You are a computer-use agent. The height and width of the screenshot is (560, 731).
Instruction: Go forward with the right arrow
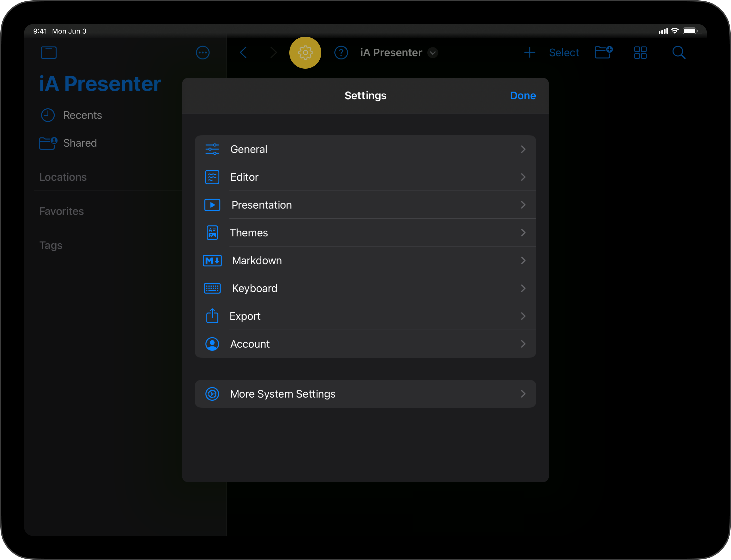[273, 53]
